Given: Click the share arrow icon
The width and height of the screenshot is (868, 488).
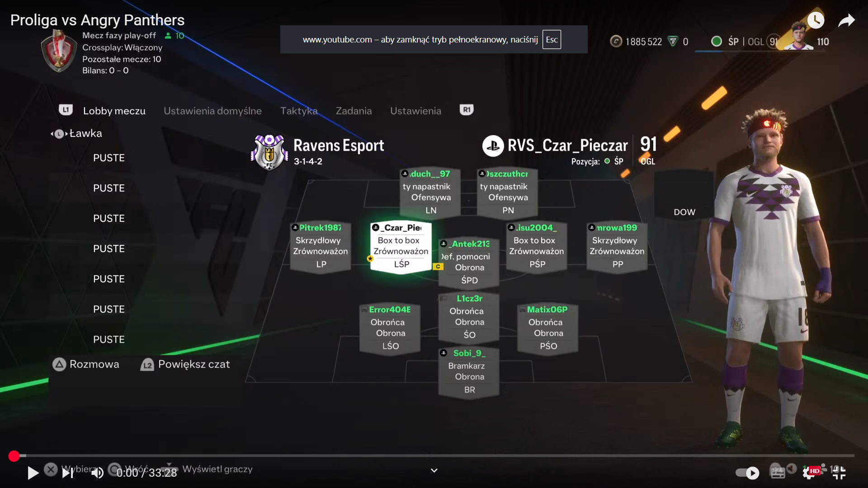Looking at the screenshot, I should [x=846, y=20].
